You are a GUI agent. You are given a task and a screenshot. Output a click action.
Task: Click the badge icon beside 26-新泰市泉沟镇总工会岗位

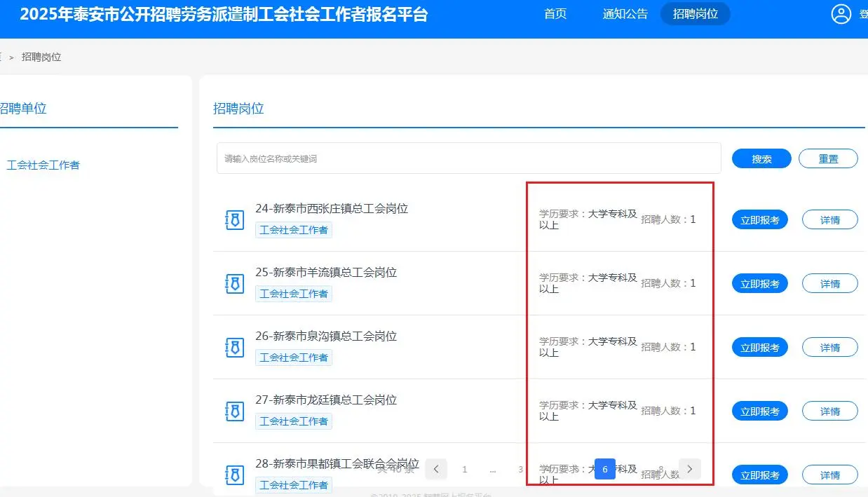(x=234, y=347)
